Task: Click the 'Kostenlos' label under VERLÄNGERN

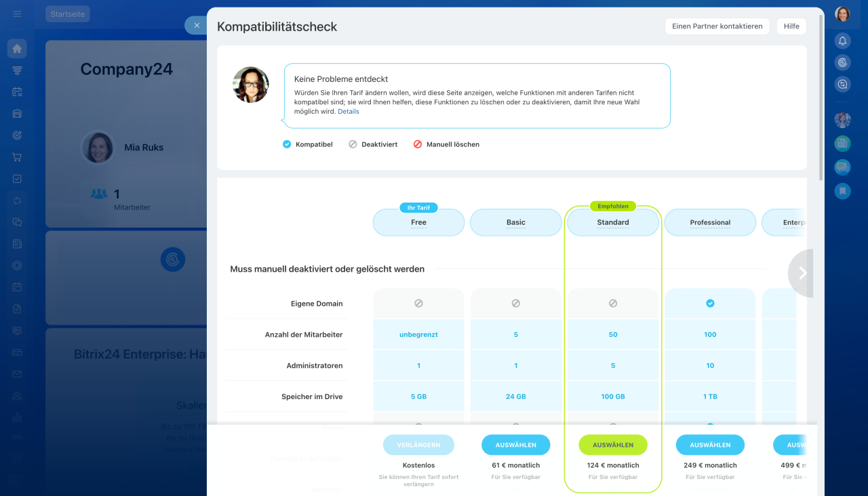Action: [418, 466]
